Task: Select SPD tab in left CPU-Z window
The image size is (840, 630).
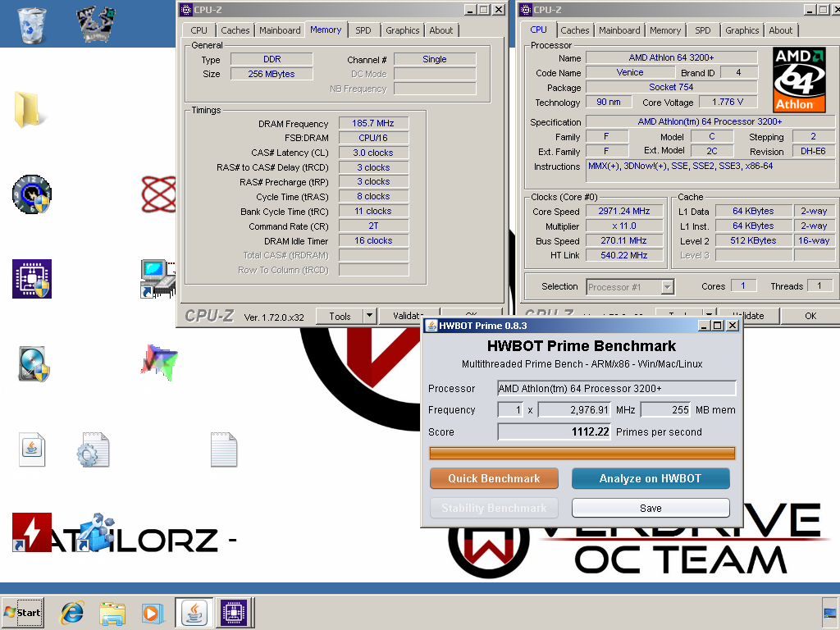Action: pyautogui.click(x=363, y=30)
